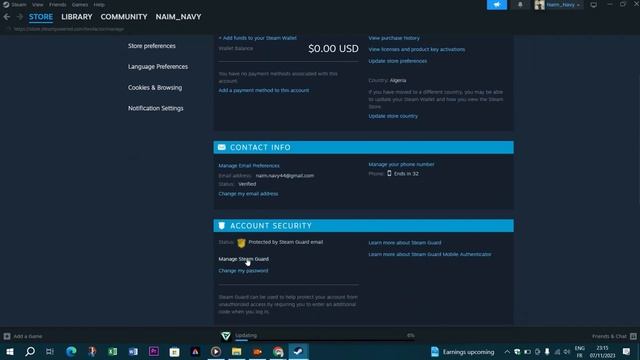This screenshot has width=640, height=360.
Task: Select Cookies & Browsing in the sidebar
Action: [x=155, y=87]
